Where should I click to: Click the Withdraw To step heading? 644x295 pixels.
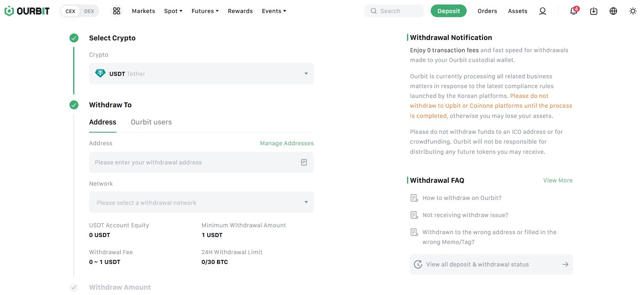(x=110, y=105)
